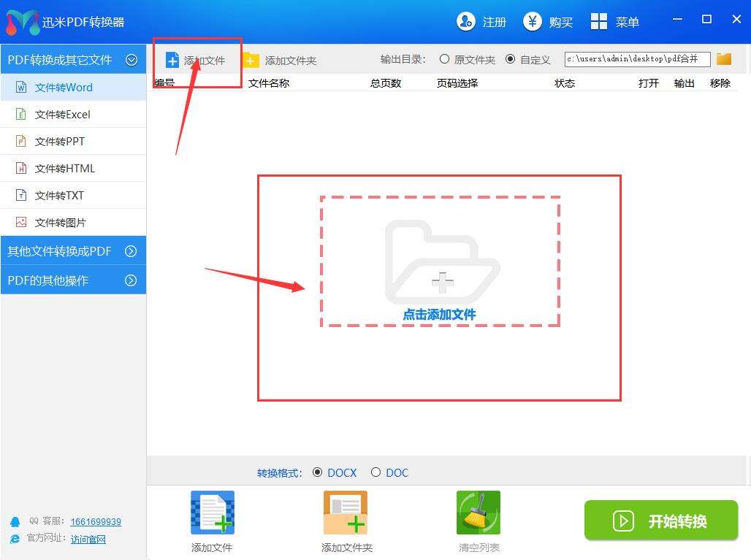The height and width of the screenshot is (560, 751).
Task: Start conversion with 开始转换 button
Action: point(661,521)
